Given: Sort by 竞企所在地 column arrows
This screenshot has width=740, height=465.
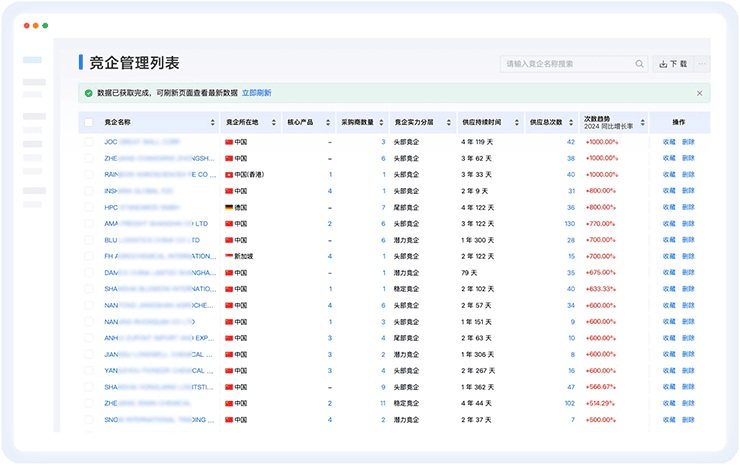Looking at the screenshot, I should (274, 123).
